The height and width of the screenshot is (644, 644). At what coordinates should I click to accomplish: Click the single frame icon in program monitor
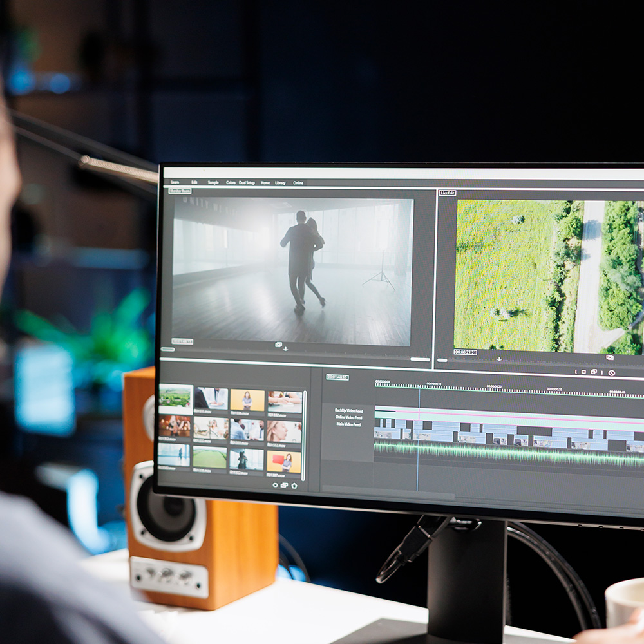[583, 372]
